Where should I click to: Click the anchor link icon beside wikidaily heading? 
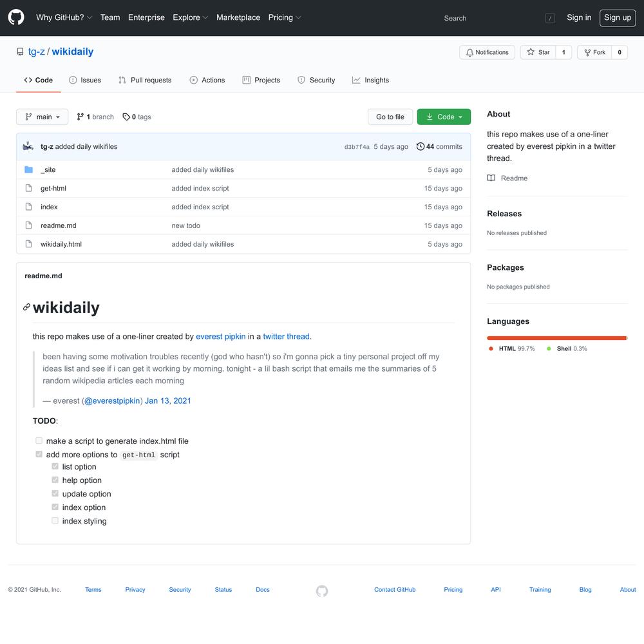pyautogui.click(x=26, y=307)
